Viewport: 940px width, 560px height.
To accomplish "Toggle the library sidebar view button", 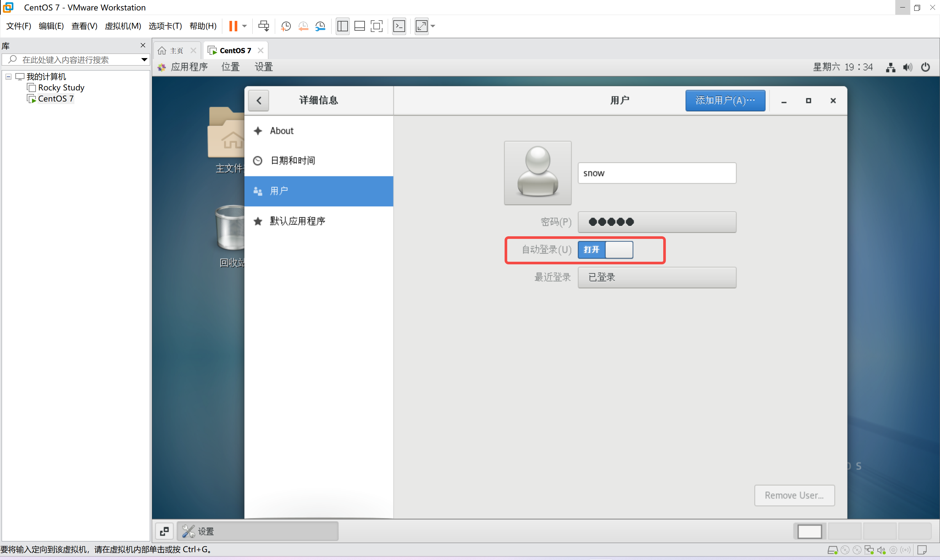I will pos(342,26).
